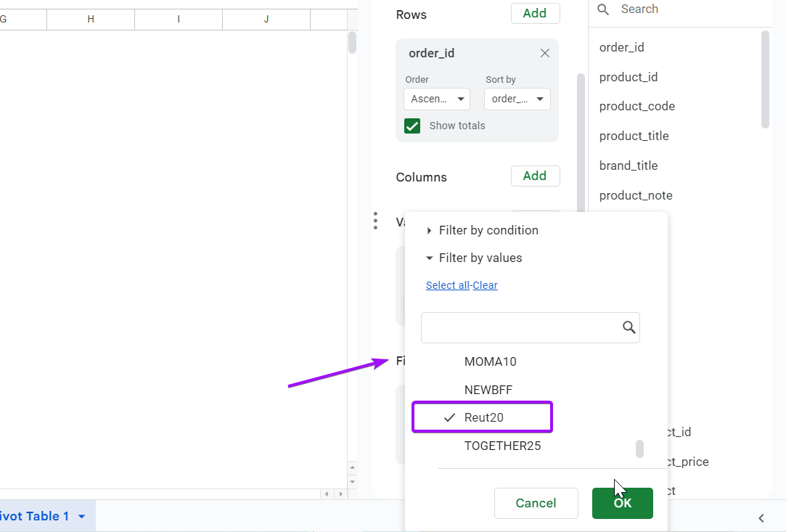Select the product_id field

[x=628, y=77]
